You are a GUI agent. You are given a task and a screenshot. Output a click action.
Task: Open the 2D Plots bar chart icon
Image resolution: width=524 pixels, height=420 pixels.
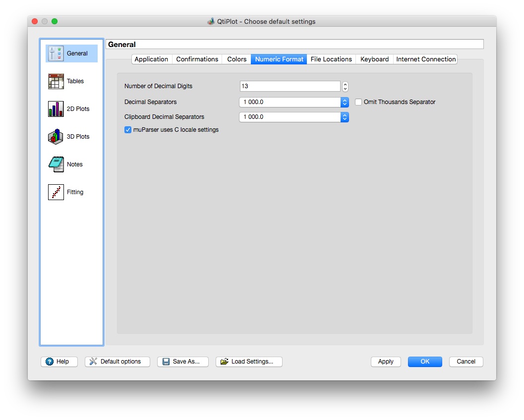click(56, 109)
